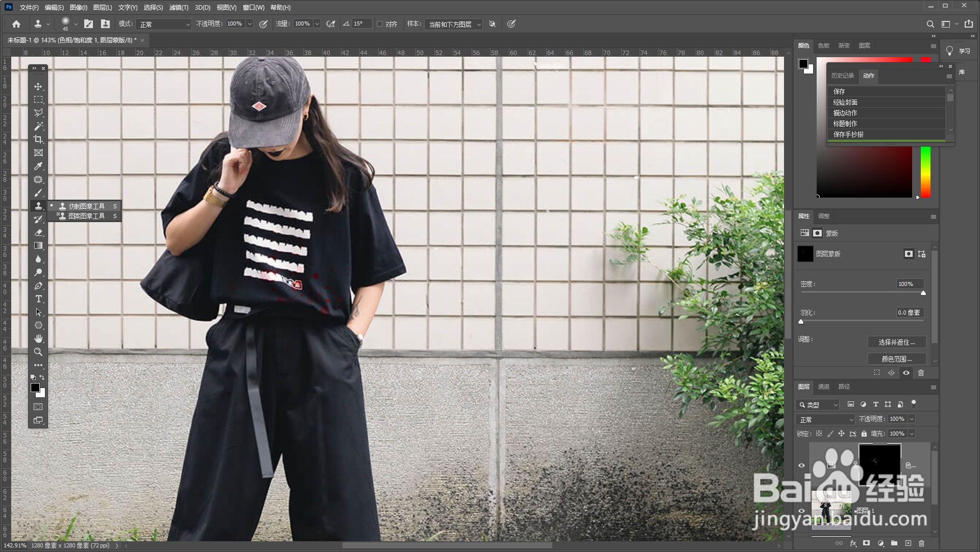980x552 pixels.
Task: Select the Horizontal Type tool
Action: 38,299
